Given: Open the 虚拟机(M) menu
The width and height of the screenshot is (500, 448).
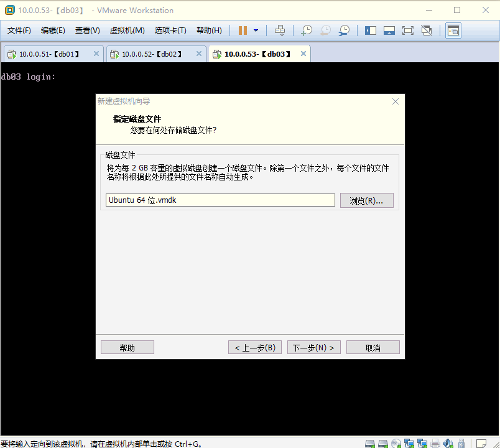Looking at the screenshot, I should [127, 30].
